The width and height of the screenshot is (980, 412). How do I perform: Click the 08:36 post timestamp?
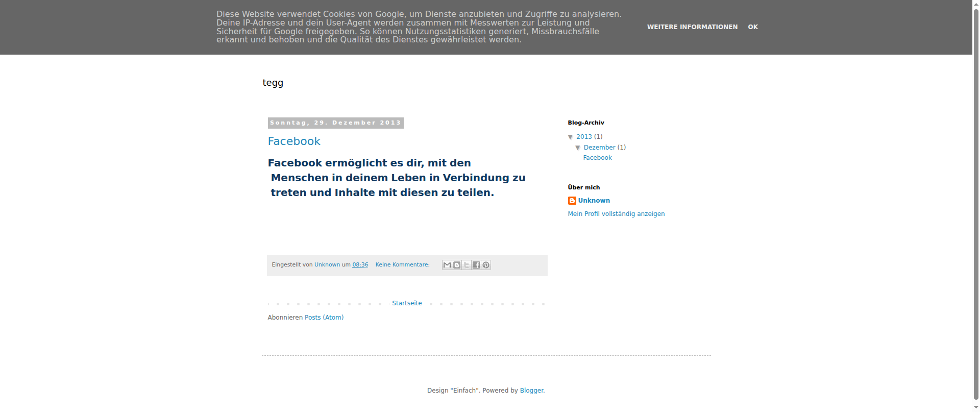(x=360, y=264)
